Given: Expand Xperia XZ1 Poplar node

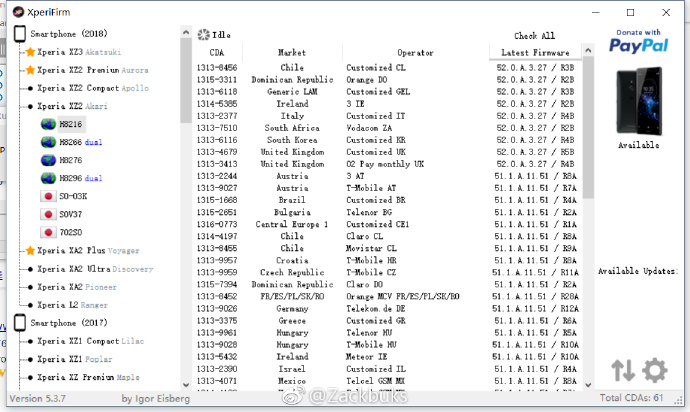Looking at the screenshot, I should [x=74, y=359].
